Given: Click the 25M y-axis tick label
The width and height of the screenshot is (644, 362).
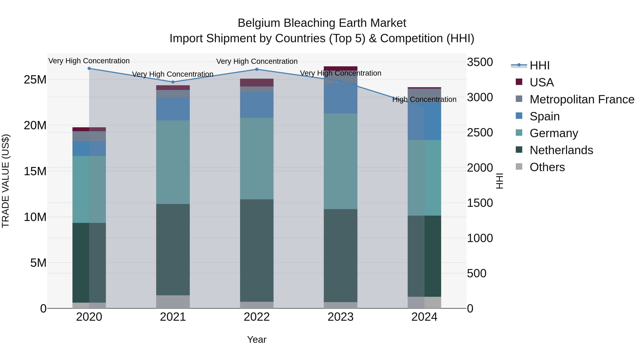Looking at the screenshot, I should point(35,80).
